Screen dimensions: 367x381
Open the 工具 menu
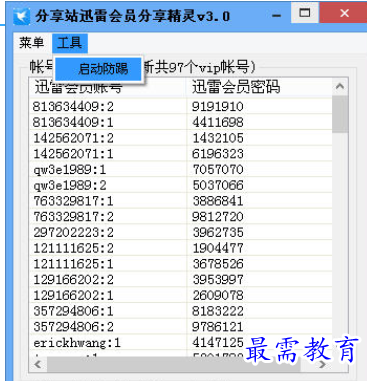pos(70,43)
